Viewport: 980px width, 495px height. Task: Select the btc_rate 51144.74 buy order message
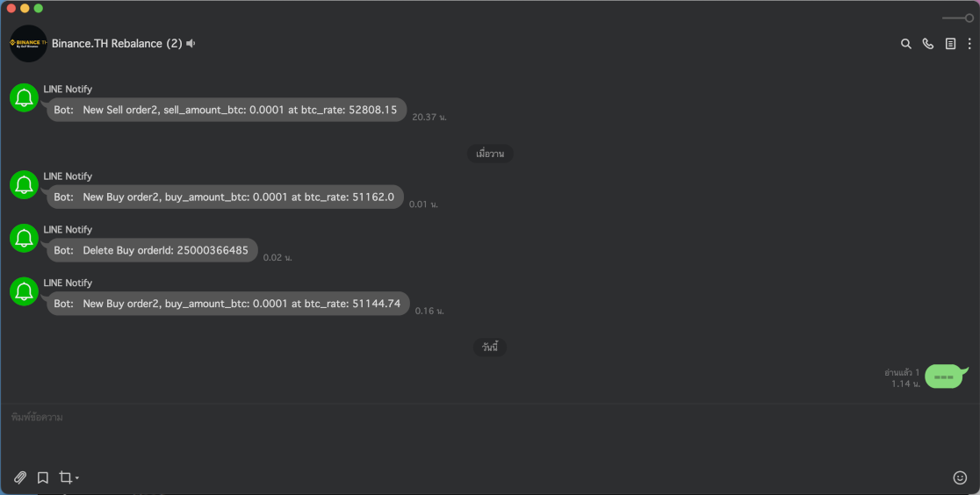(x=228, y=304)
